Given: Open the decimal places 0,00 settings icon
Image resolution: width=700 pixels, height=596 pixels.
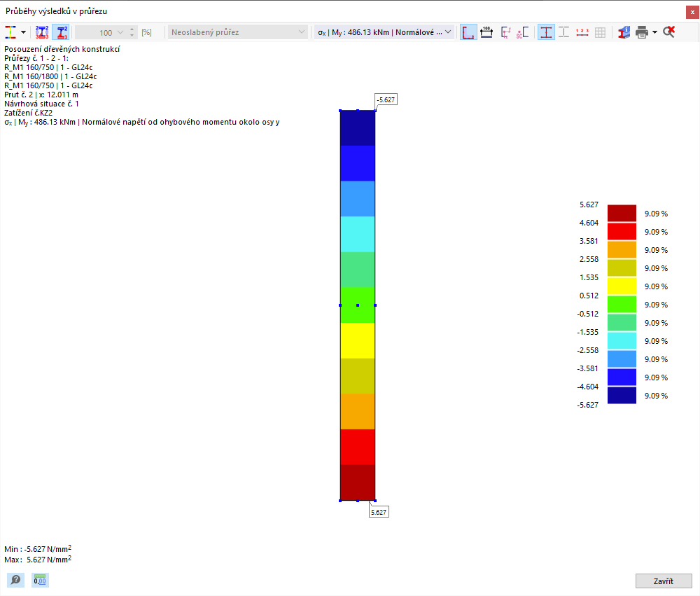Looking at the screenshot, I should click(x=40, y=580).
